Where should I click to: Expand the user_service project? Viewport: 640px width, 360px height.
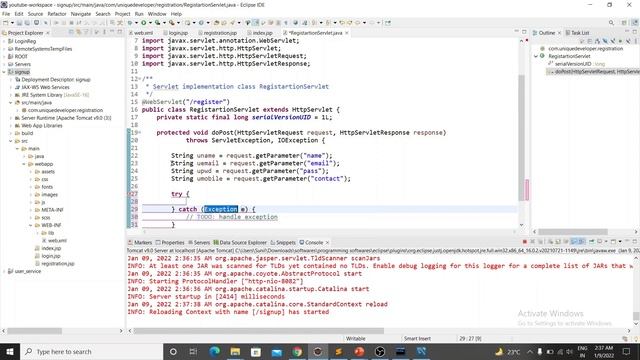click(4, 271)
